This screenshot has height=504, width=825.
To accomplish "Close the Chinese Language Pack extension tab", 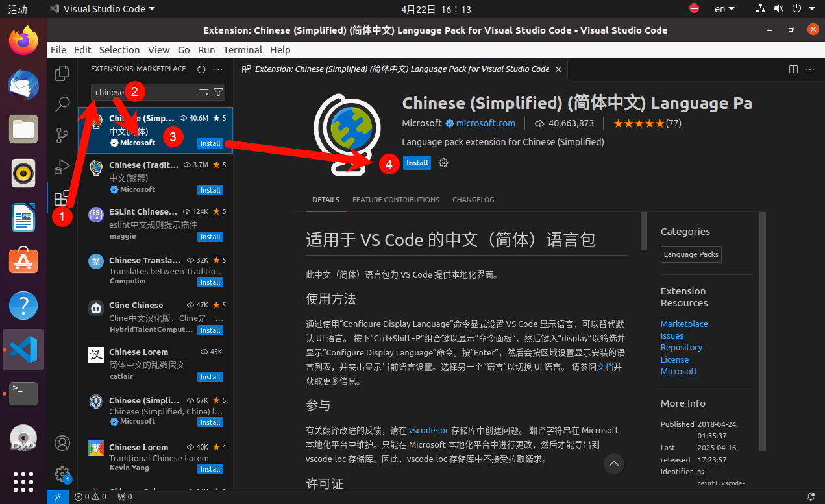I will pos(558,69).
